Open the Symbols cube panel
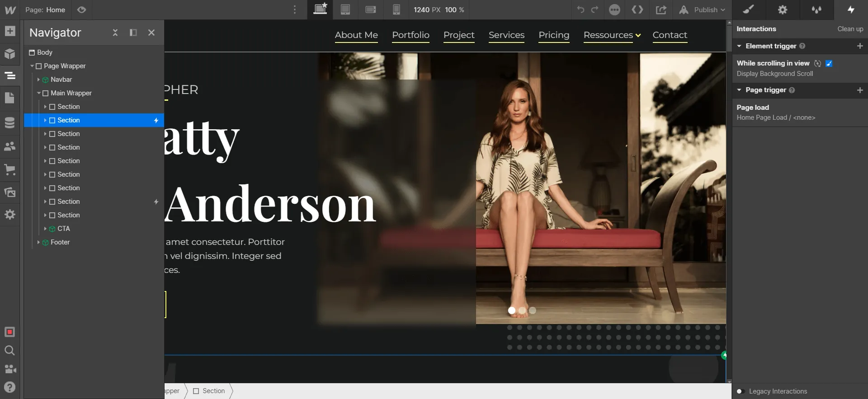 10,54
